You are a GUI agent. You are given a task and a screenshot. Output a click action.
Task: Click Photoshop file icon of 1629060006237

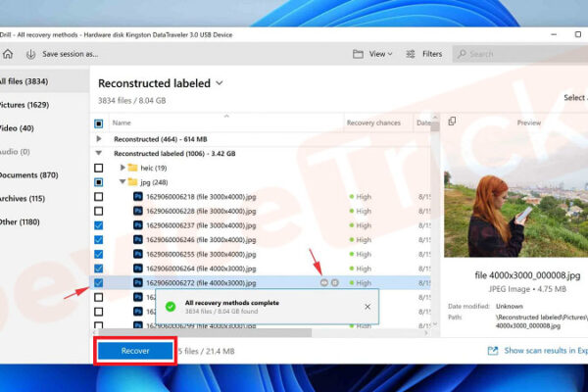click(x=138, y=225)
